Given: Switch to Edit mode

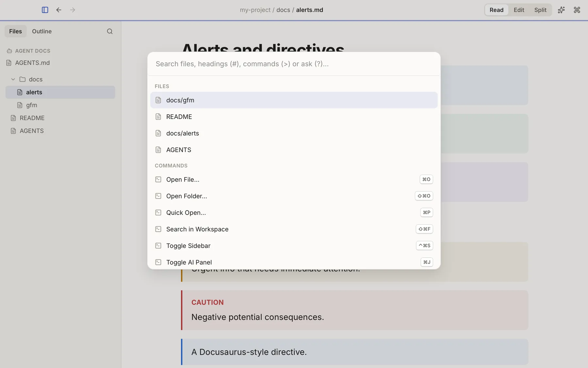Looking at the screenshot, I should coord(519,10).
